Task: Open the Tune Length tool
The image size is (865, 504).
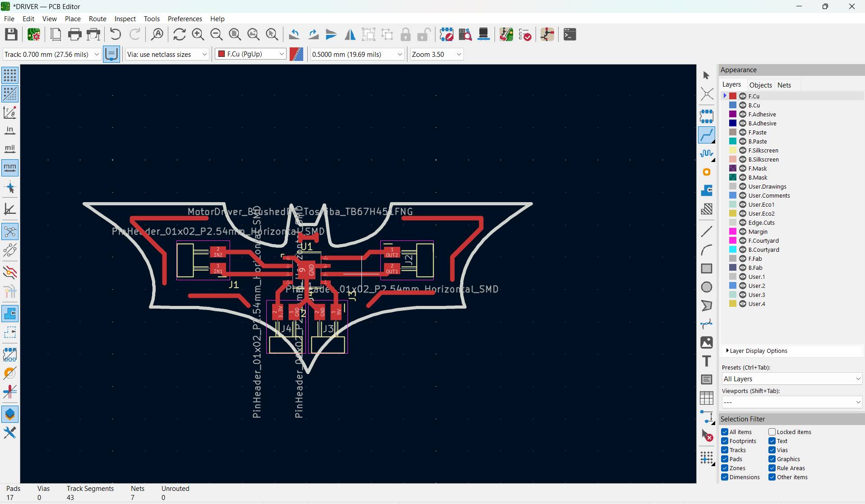Action: coord(707,153)
